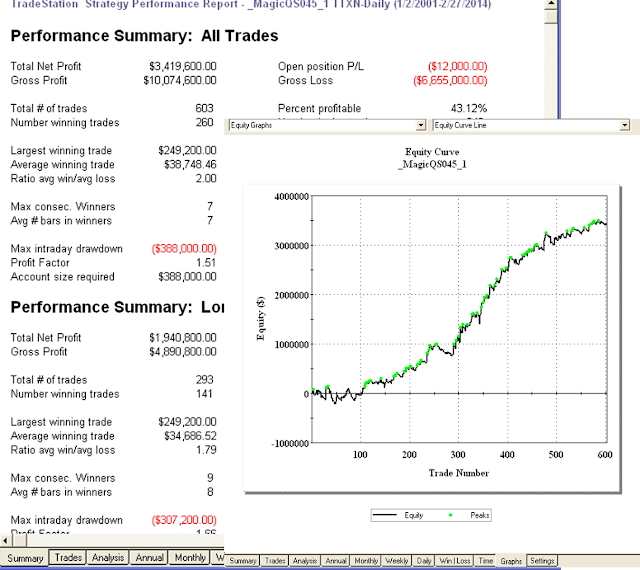Click Number winning trades value 141
640x570 pixels.
coord(204,394)
